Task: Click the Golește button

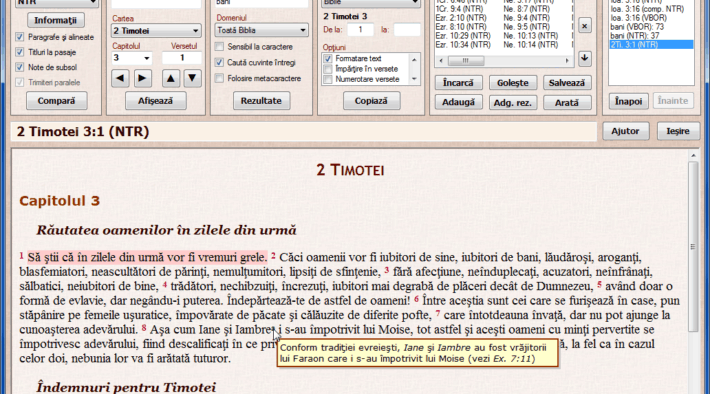Action: pos(513,83)
